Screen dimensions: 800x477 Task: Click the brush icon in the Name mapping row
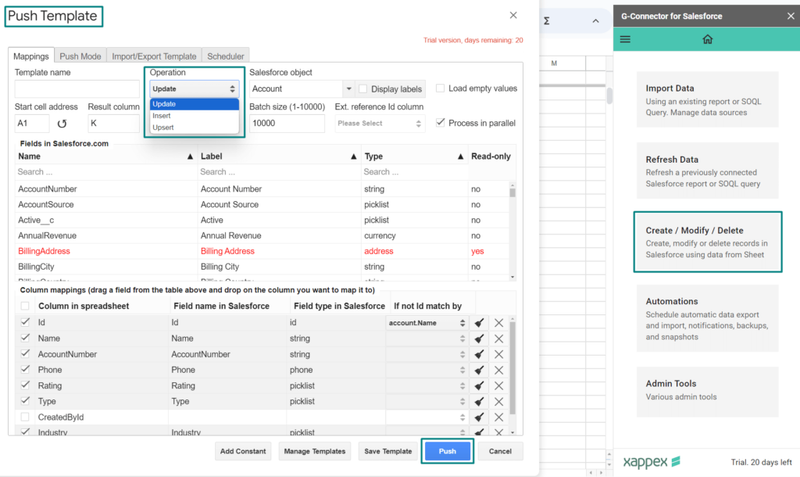tap(479, 339)
